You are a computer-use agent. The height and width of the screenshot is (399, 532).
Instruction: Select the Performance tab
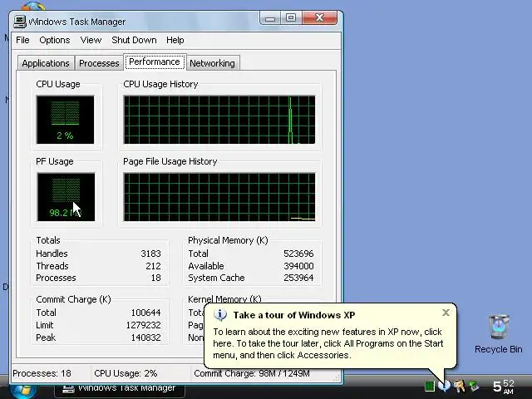pos(155,62)
